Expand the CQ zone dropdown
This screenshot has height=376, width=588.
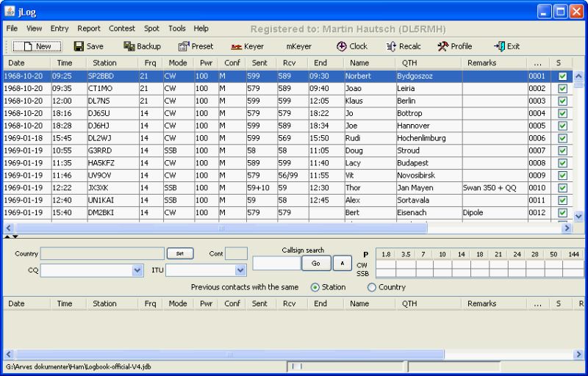tap(137, 270)
